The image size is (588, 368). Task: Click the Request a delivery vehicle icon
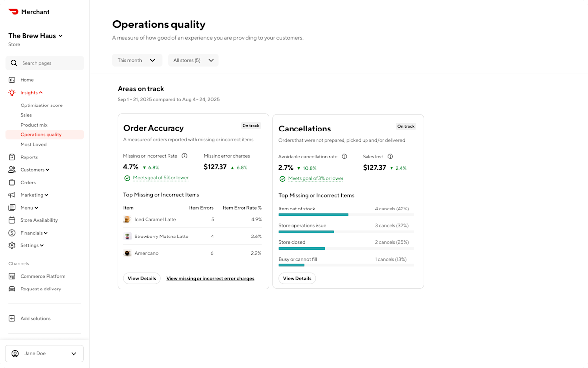(x=11, y=289)
